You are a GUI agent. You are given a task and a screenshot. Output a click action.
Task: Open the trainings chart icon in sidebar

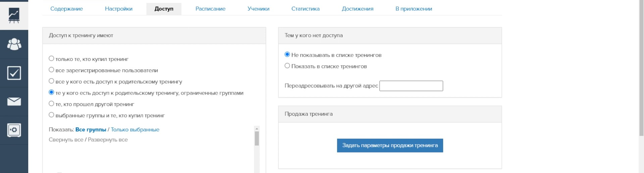[14, 15]
